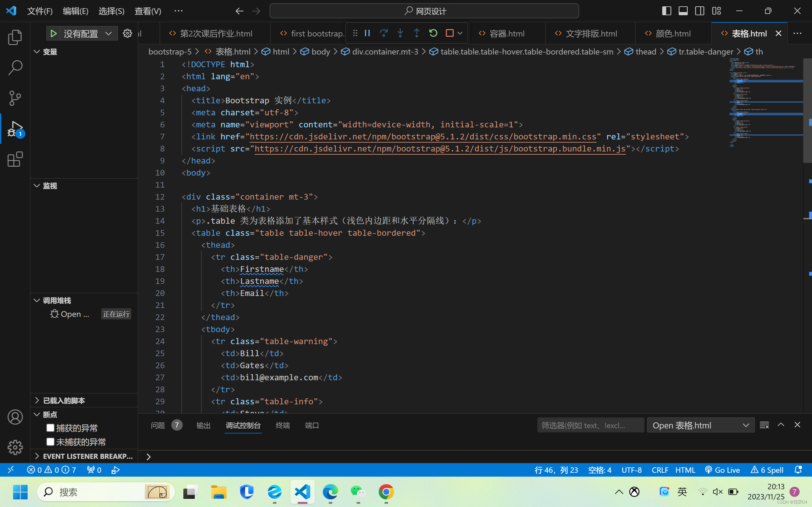Pause the debugger from debug toolbar
812x507 pixels.
[367, 33]
